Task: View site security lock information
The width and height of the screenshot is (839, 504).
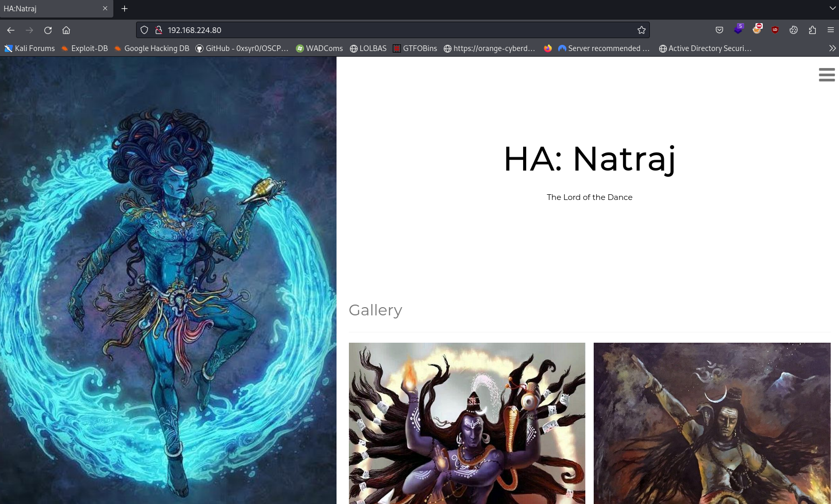Action: tap(159, 30)
